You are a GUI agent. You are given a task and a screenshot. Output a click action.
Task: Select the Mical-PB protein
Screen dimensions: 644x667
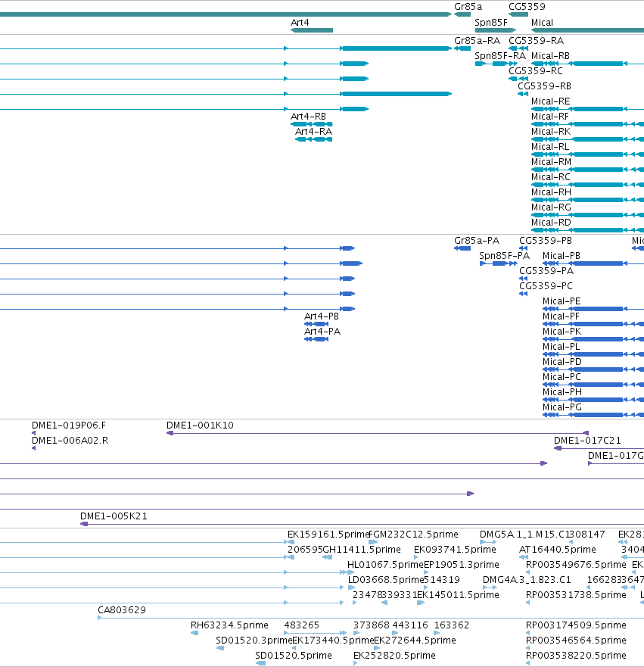click(x=593, y=263)
